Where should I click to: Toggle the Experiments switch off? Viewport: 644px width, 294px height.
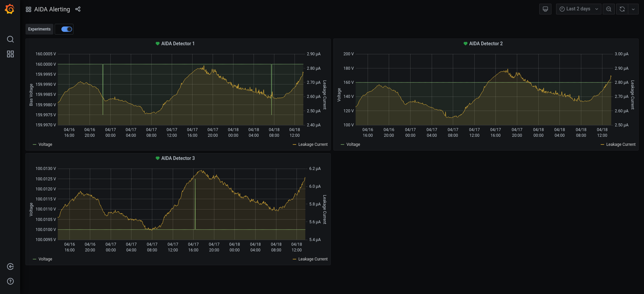click(x=67, y=29)
